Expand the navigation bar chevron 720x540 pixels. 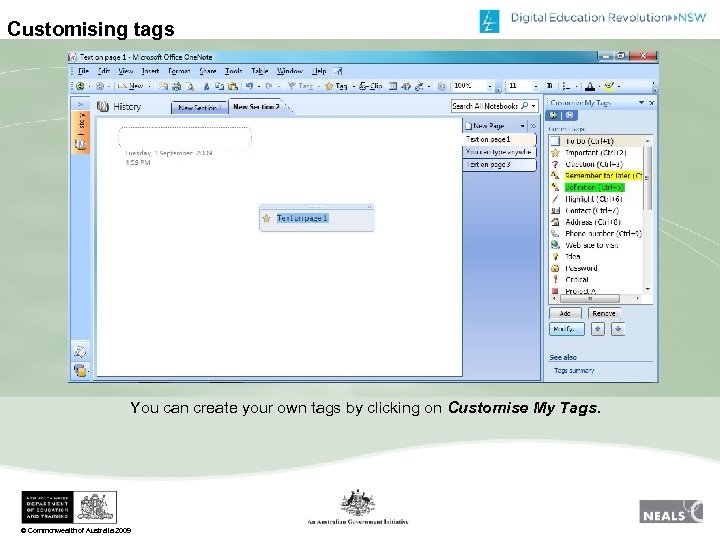(x=80, y=104)
